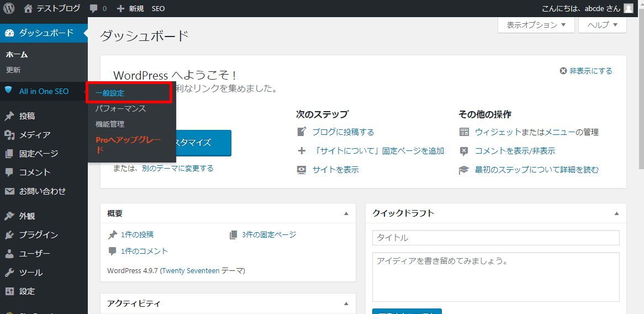Select パフォーマンス in the SEO submenu
Screen dimensions: 644x314
[x=120, y=108]
